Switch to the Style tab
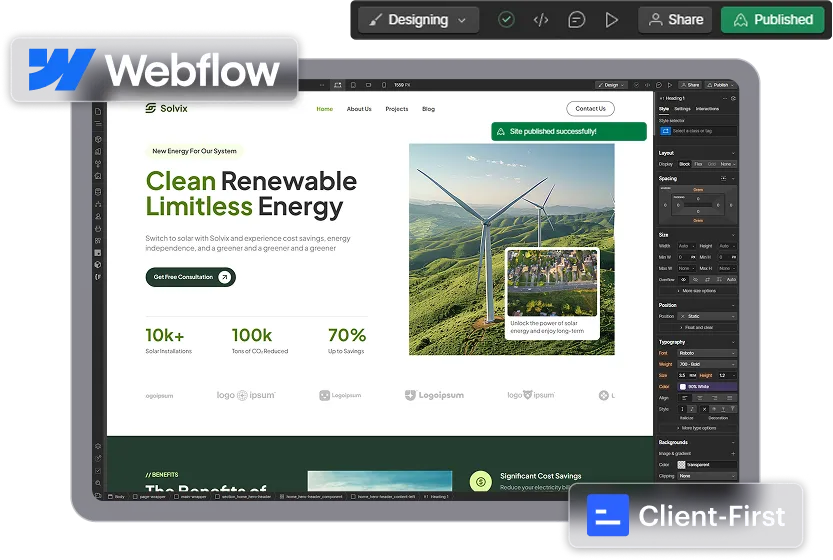The height and width of the screenshot is (560, 833). [x=664, y=109]
